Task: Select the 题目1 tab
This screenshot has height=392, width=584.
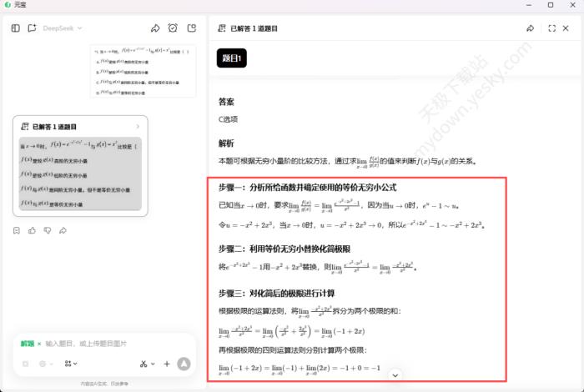Action: coord(232,58)
